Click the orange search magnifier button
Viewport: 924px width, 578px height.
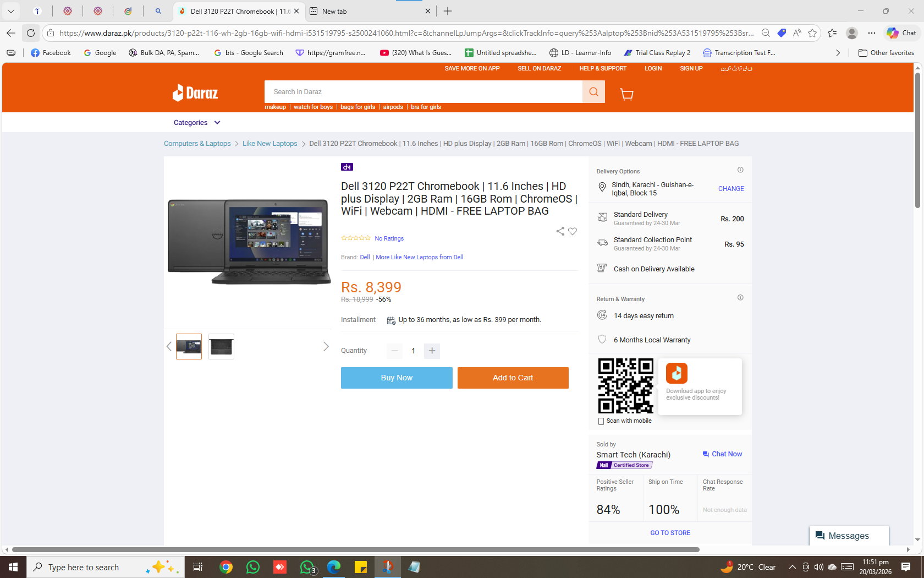coord(593,92)
